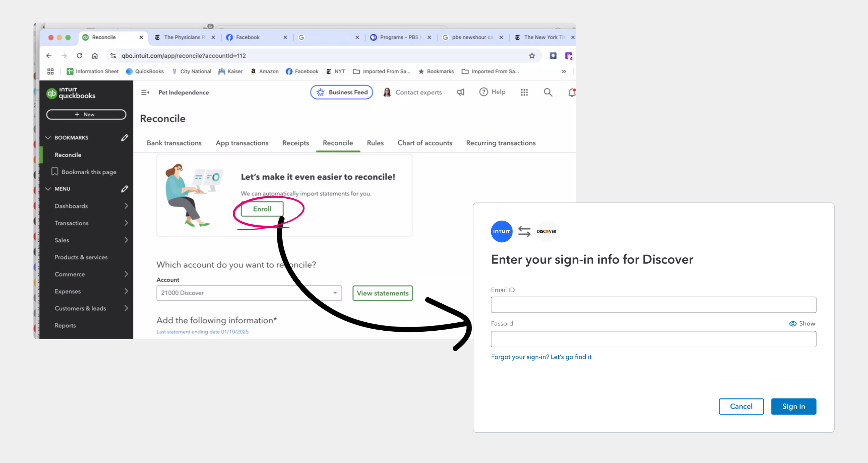Click the View statements button
This screenshot has width=868, height=463.
[383, 293]
